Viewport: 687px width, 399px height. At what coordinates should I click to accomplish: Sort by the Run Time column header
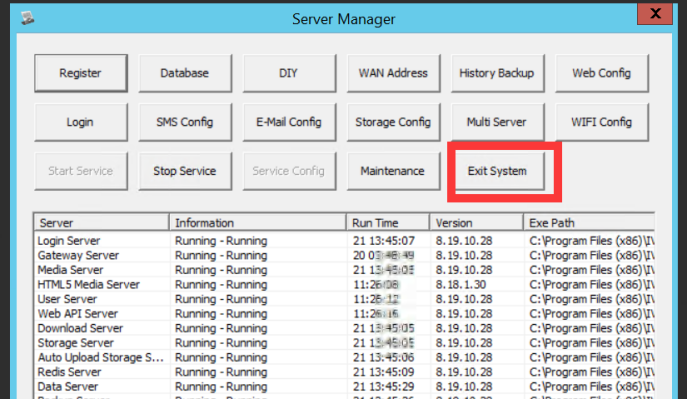[388, 223]
